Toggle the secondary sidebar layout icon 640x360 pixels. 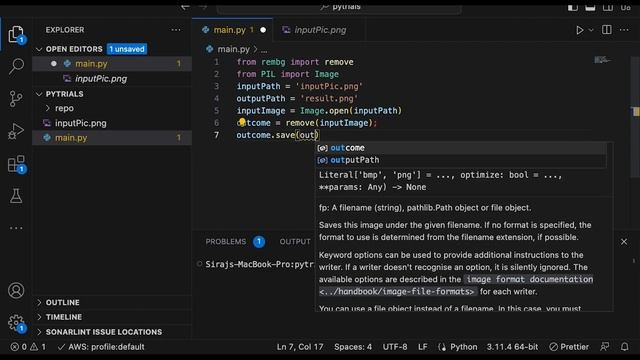pos(608,7)
